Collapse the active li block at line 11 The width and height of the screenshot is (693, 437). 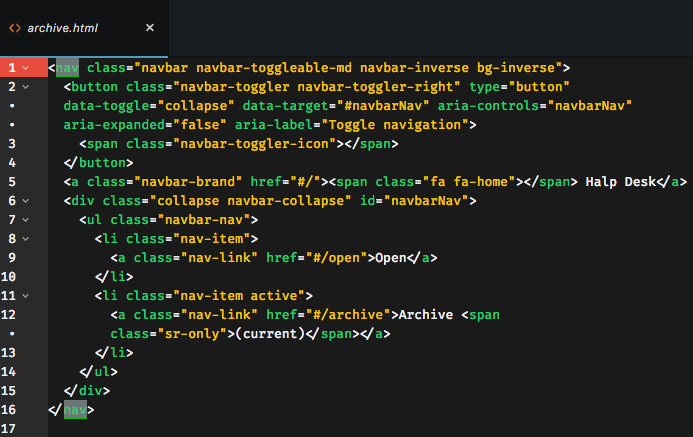pos(26,296)
